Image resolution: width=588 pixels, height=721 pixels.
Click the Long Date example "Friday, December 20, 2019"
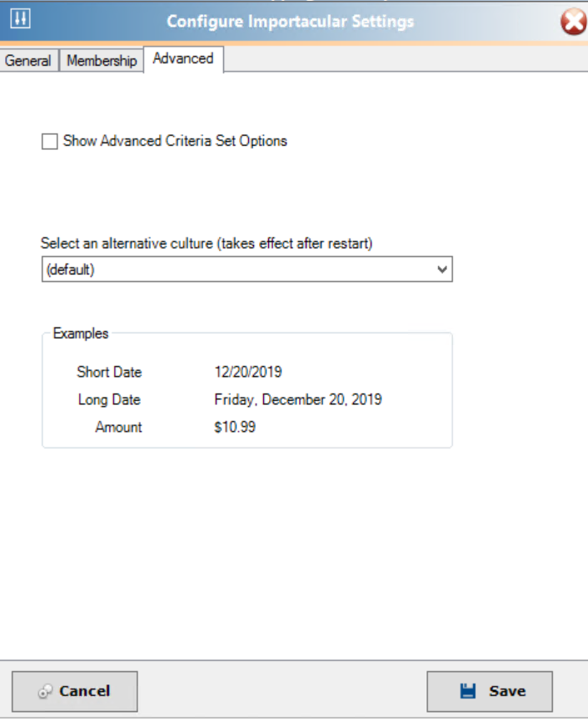point(298,399)
